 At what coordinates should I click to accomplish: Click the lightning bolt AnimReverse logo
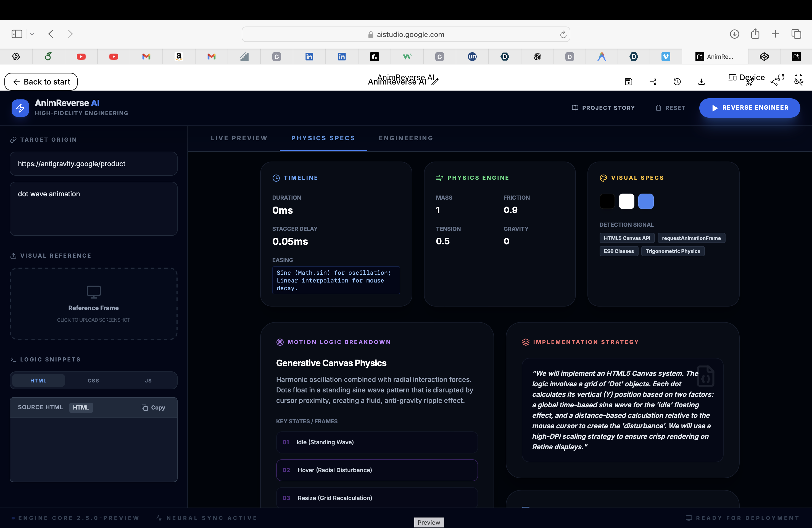(20, 108)
